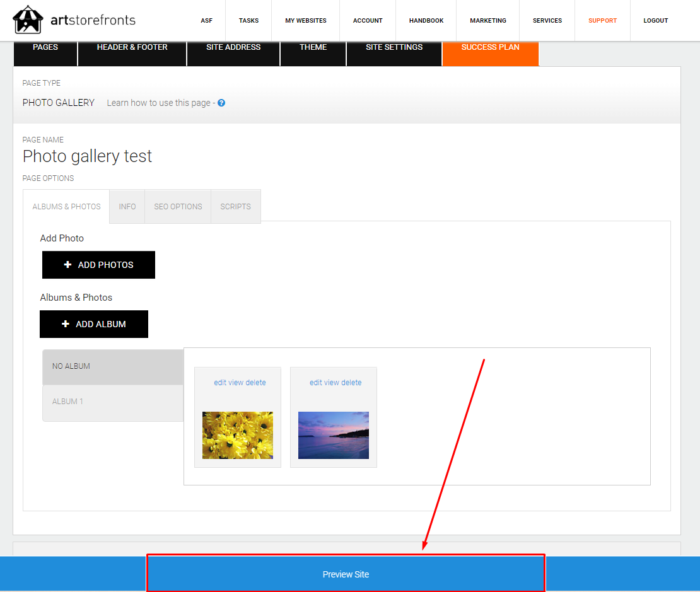Open the INFO tab under Page Options
The width and height of the screenshot is (700, 592).
tap(127, 206)
